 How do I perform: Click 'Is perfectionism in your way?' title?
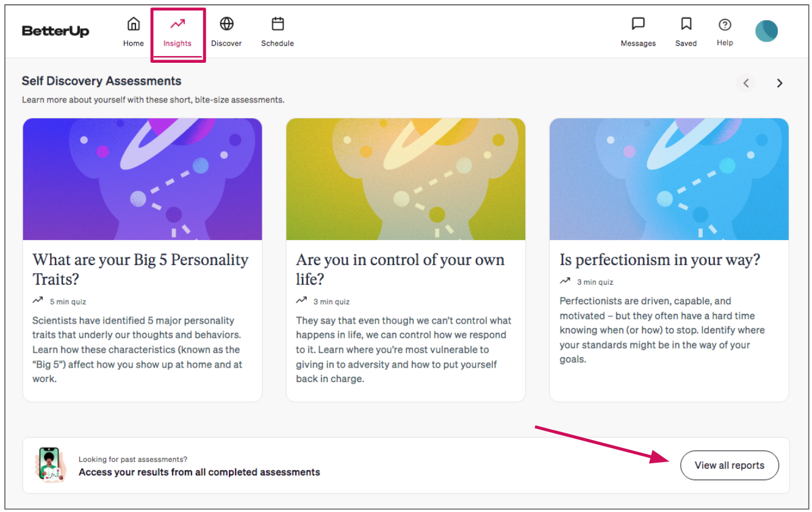pyautogui.click(x=660, y=260)
